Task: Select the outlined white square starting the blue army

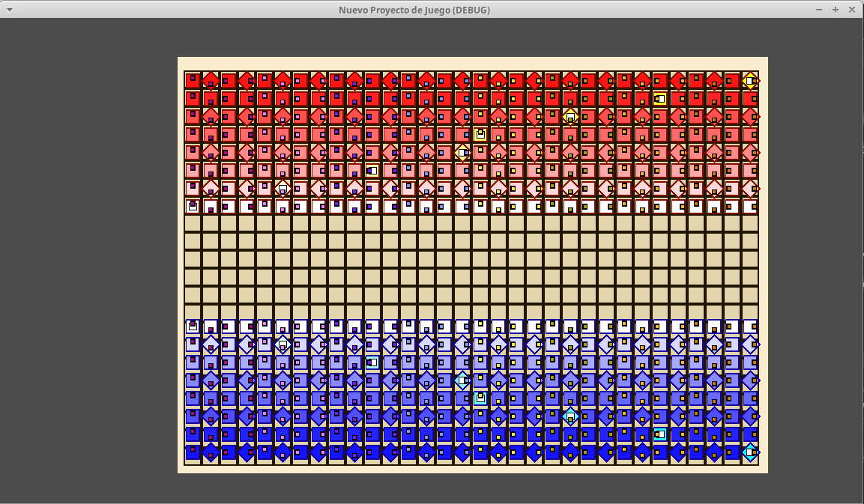Action: (193, 327)
